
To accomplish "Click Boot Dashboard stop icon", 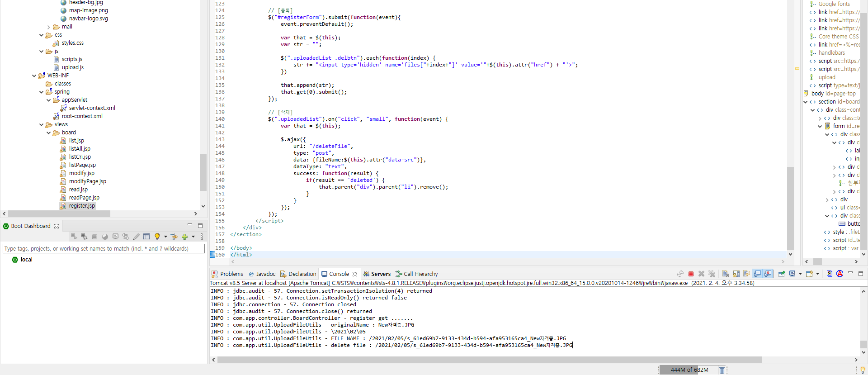I will (94, 237).
